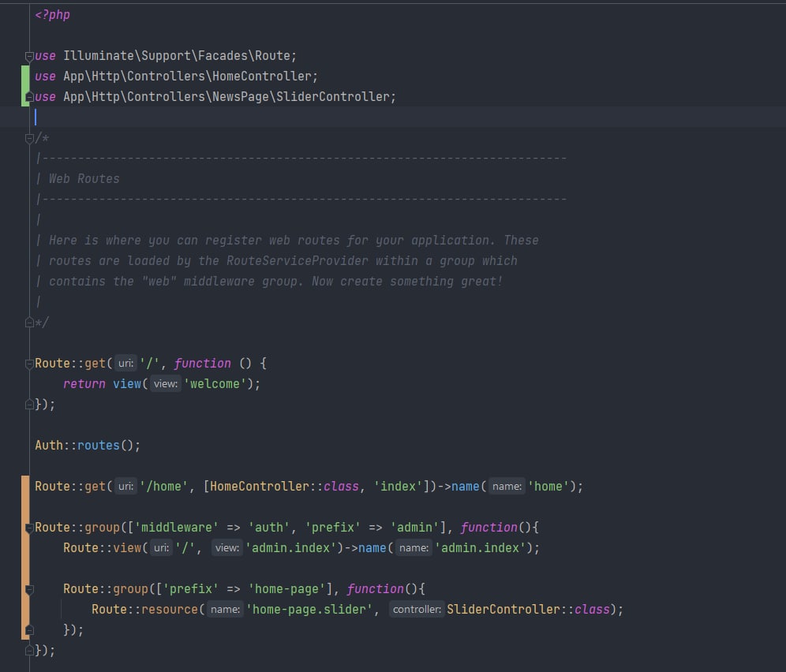Click fold end marker on SliderController import
Image resolution: width=786 pixels, height=672 pixels.
pyautogui.click(x=30, y=97)
